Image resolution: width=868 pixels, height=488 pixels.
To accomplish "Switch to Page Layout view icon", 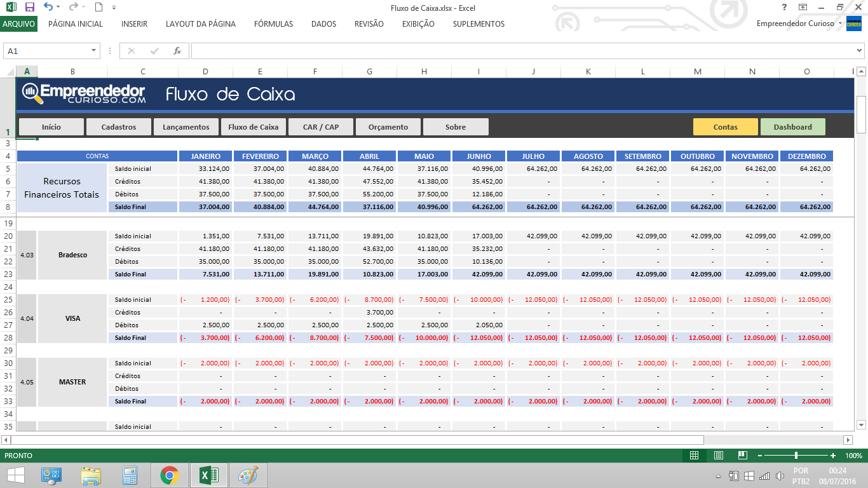I will click(718, 456).
